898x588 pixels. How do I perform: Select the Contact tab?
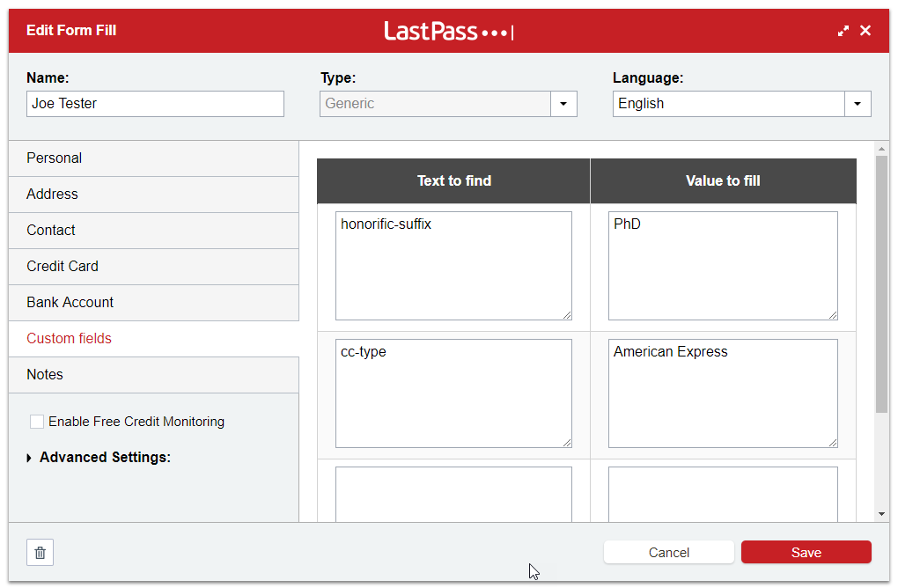click(x=153, y=231)
